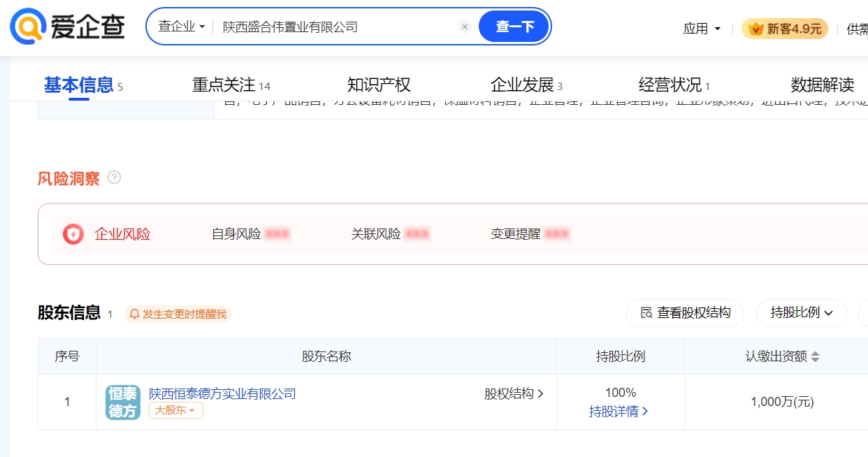Switch to the 企业发展 tab

tap(526, 85)
